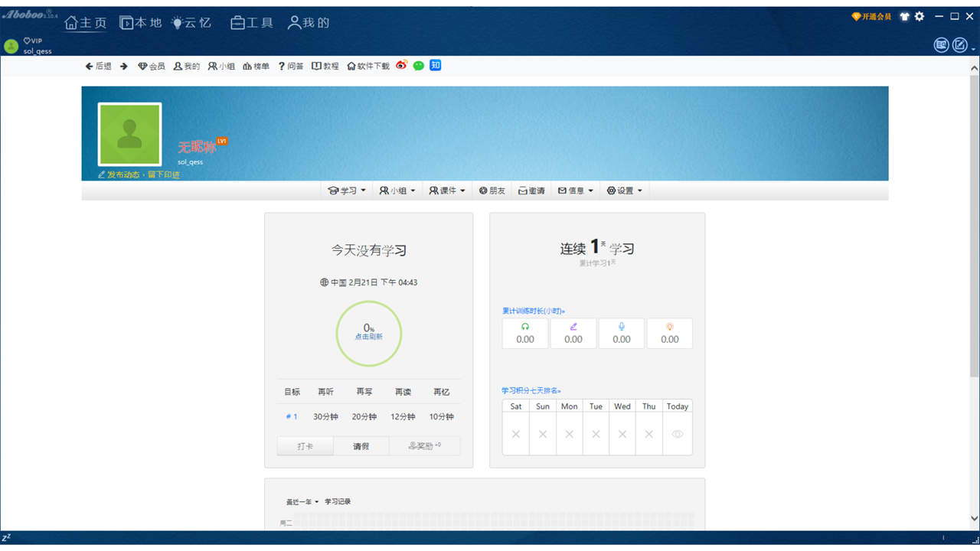Open the 信息 dropdown menu
Screen dimensions: 980x551
tap(576, 191)
